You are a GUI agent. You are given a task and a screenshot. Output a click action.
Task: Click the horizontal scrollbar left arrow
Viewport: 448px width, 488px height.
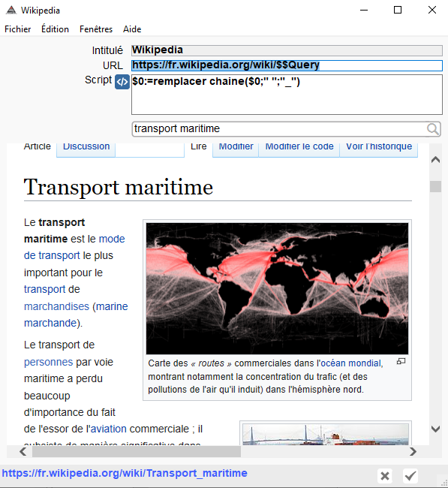[23, 451]
